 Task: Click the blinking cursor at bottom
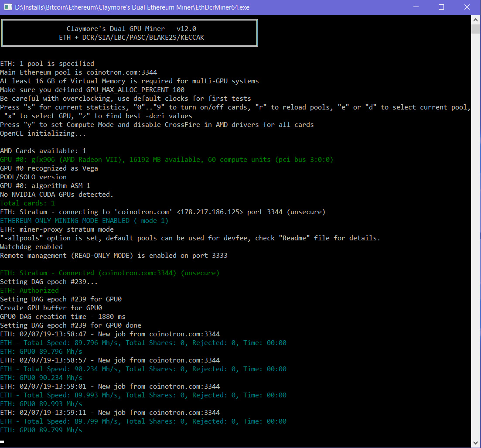2,442
